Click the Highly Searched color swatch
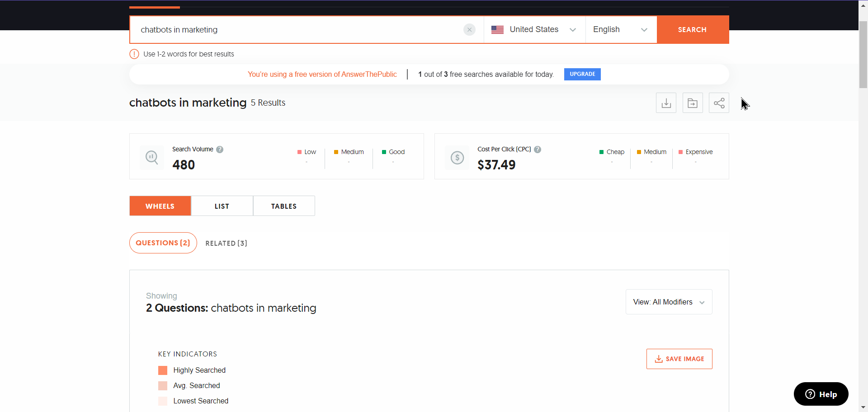The image size is (868, 412). point(163,370)
